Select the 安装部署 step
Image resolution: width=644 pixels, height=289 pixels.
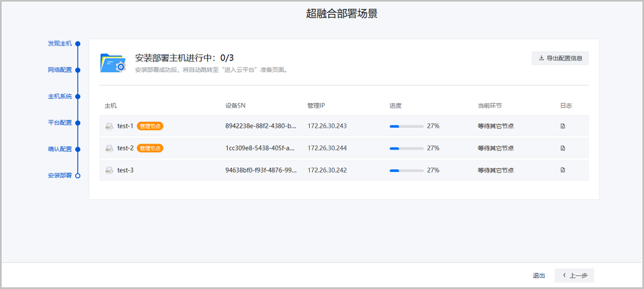click(60, 176)
